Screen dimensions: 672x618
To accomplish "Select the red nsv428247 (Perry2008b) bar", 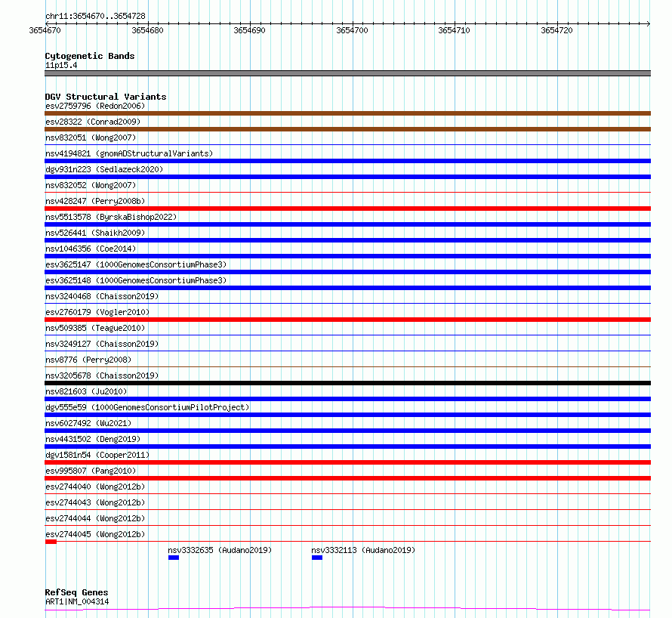I will tap(347, 209).
